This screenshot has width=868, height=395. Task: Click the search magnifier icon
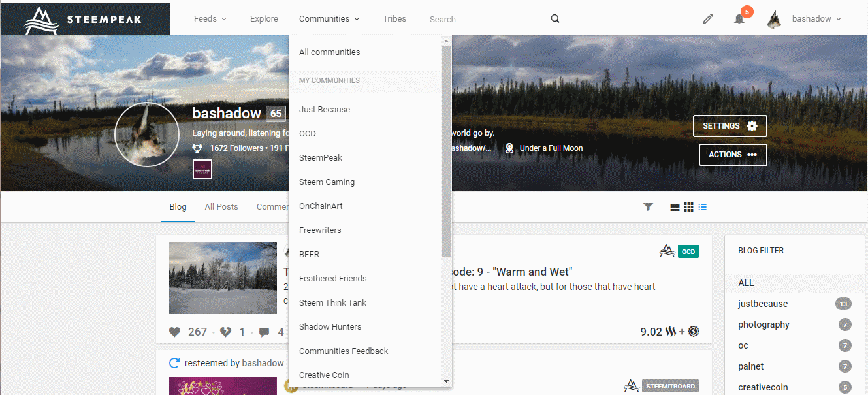pos(555,19)
